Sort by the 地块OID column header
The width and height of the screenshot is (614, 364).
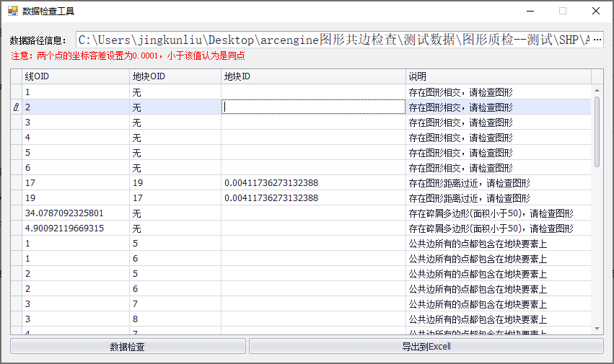(175, 76)
